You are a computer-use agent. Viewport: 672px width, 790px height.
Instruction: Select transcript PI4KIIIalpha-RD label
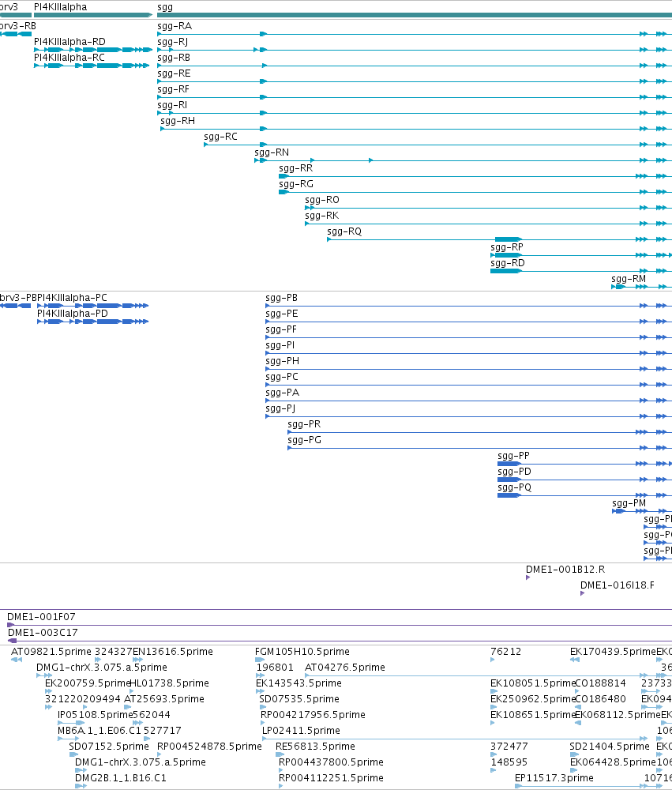pos(69,41)
